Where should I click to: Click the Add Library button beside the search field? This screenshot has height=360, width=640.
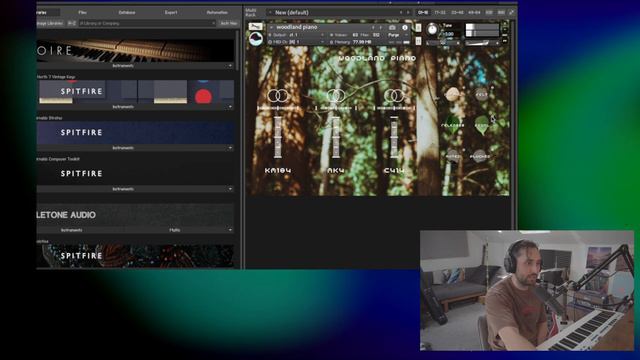point(229,23)
